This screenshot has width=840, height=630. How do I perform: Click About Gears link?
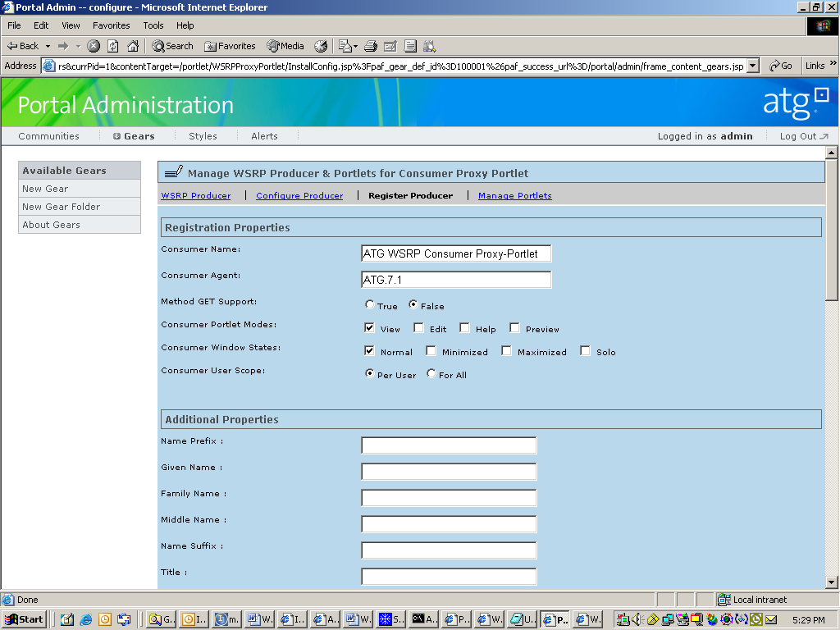click(x=80, y=225)
